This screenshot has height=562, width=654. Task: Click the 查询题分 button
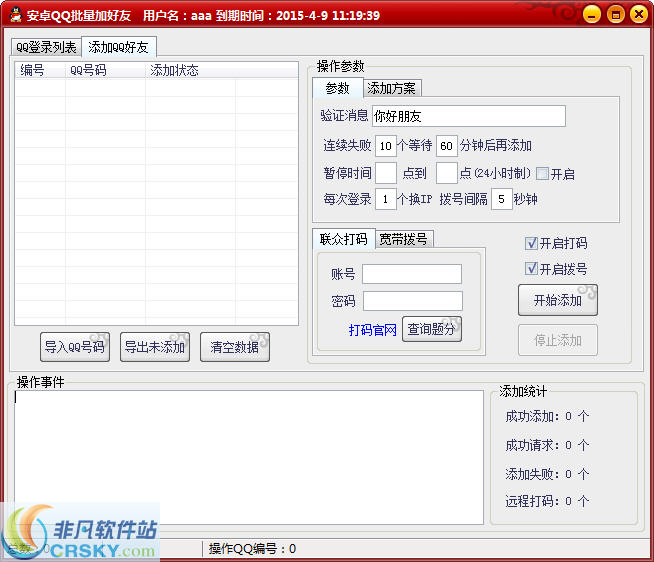tap(432, 329)
